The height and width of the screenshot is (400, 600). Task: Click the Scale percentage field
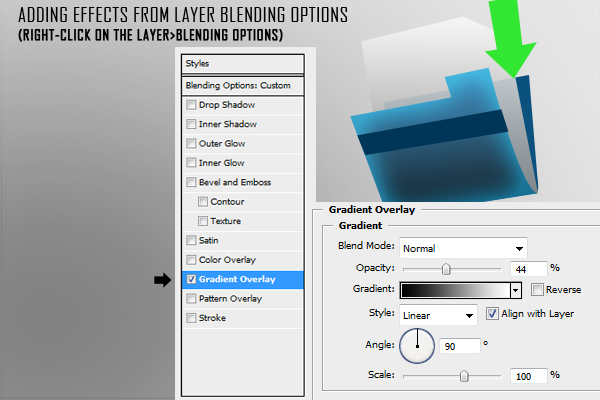coord(527,376)
